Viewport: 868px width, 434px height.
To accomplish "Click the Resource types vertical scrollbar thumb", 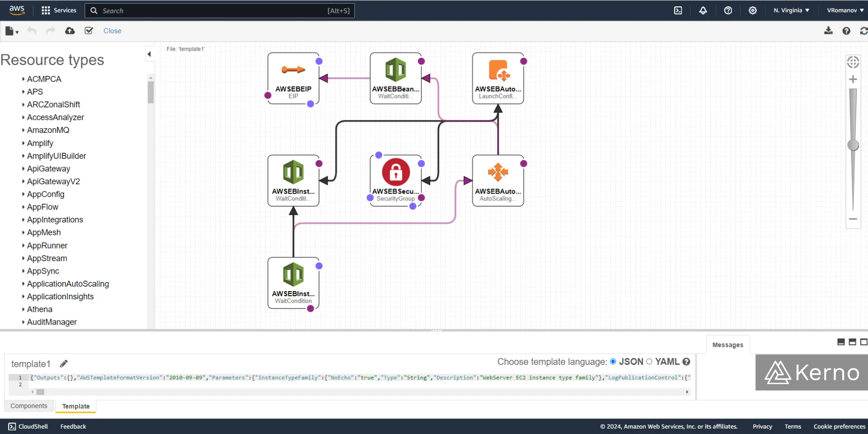I will [x=151, y=92].
